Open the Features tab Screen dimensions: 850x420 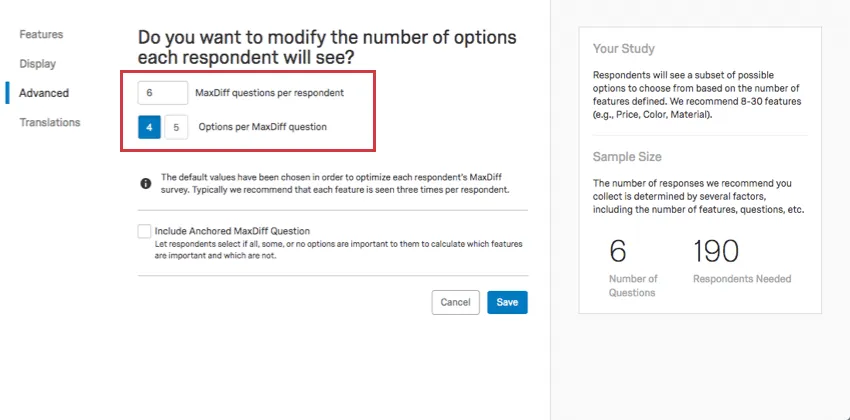tap(41, 34)
